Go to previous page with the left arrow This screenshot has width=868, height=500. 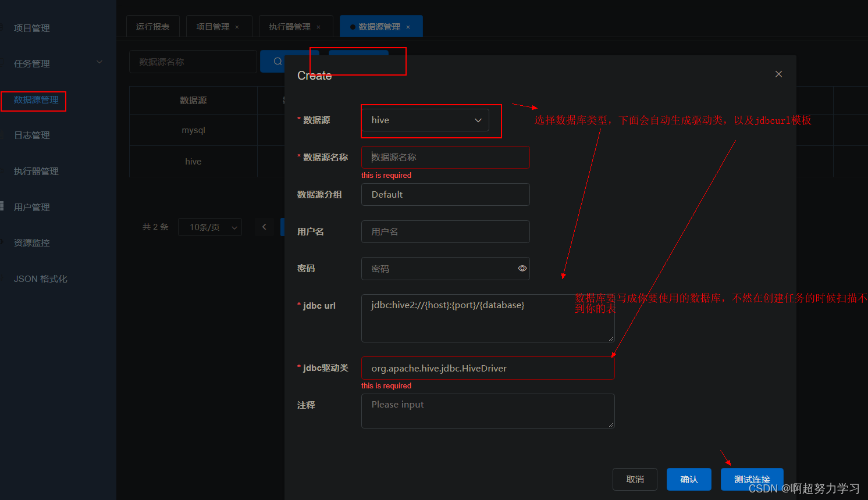point(264,227)
